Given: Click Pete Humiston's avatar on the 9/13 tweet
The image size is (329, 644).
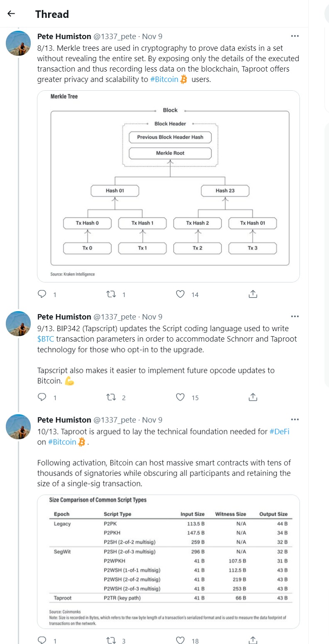Looking at the screenshot, I should (18, 323).
